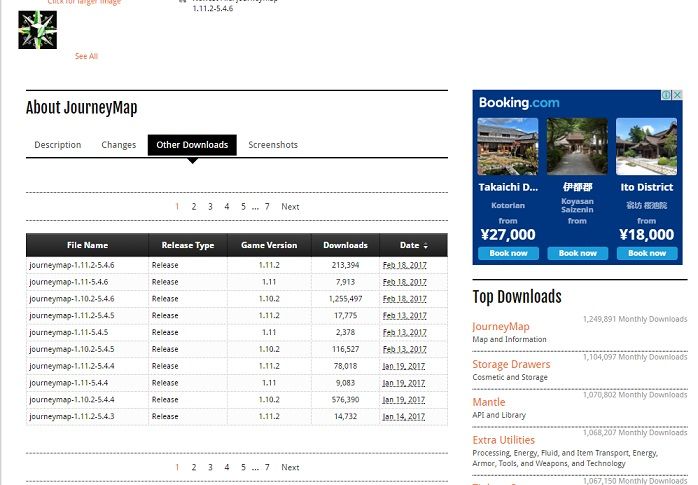The image size is (698, 485).
Task: Go to page 4 in top pagination
Action: [227, 206]
